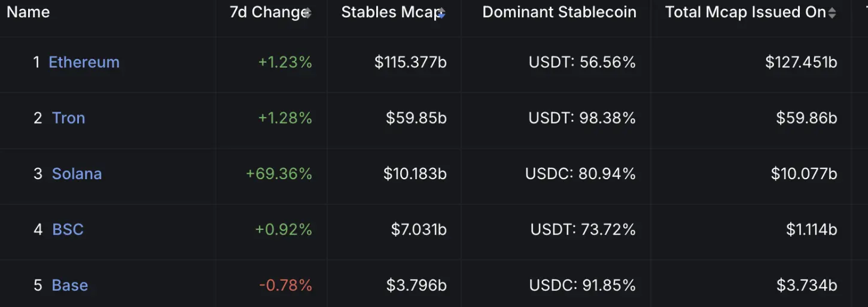868x307 pixels.
Task: Click Base's USDC: 91.85% cell
Action: (582, 285)
